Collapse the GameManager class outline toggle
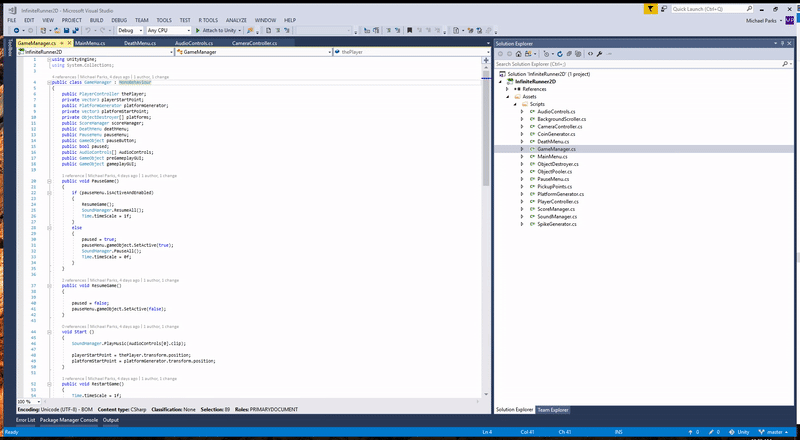This screenshot has height=440, width=800. click(50, 82)
